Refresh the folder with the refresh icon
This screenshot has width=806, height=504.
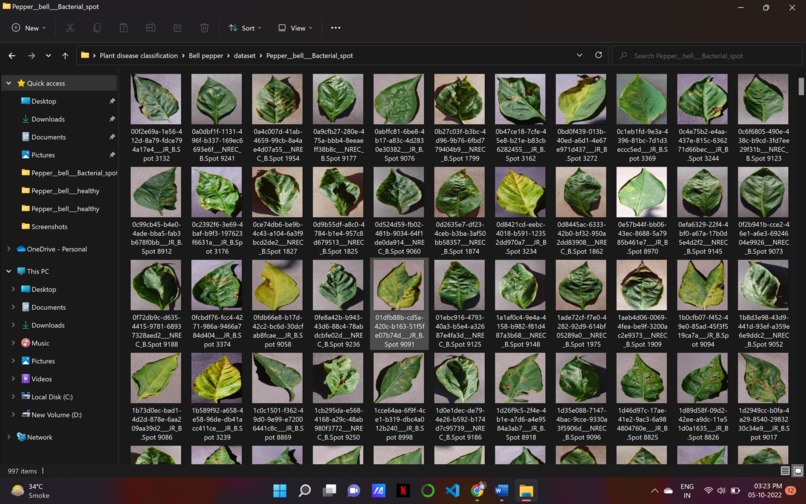(x=598, y=55)
